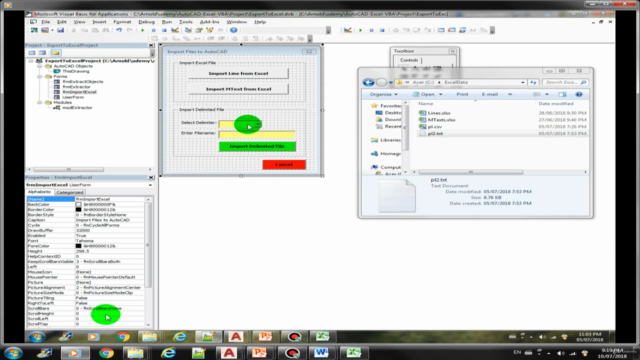Open the File menu
The height and width of the screenshot is (360, 640).
pos(46,22)
